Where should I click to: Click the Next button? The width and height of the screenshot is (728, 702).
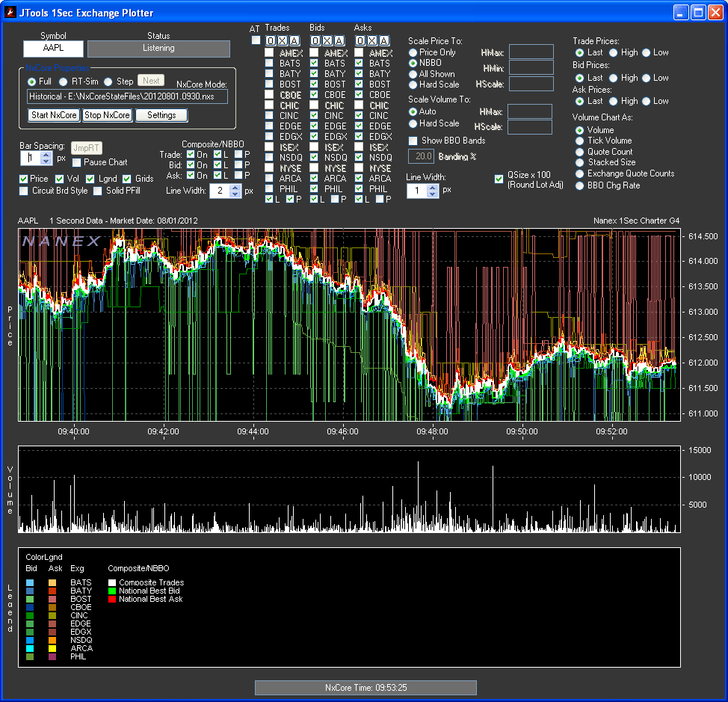[151, 81]
